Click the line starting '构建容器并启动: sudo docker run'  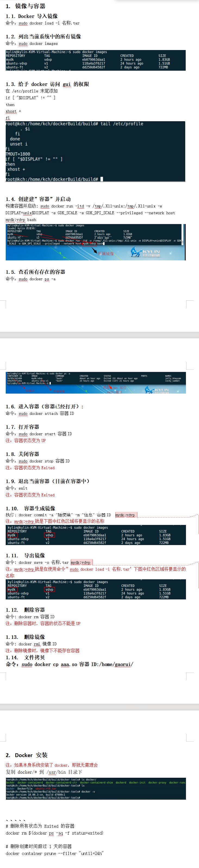[84, 206]
